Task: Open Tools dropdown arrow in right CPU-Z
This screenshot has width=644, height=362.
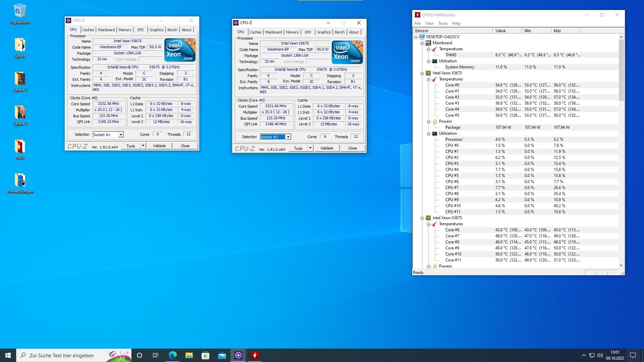Action: click(310, 148)
